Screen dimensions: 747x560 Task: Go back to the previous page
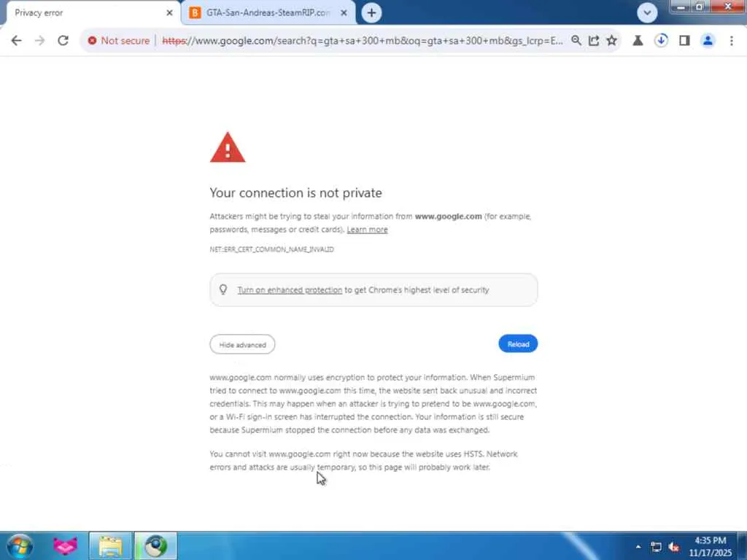click(x=16, y=41)
